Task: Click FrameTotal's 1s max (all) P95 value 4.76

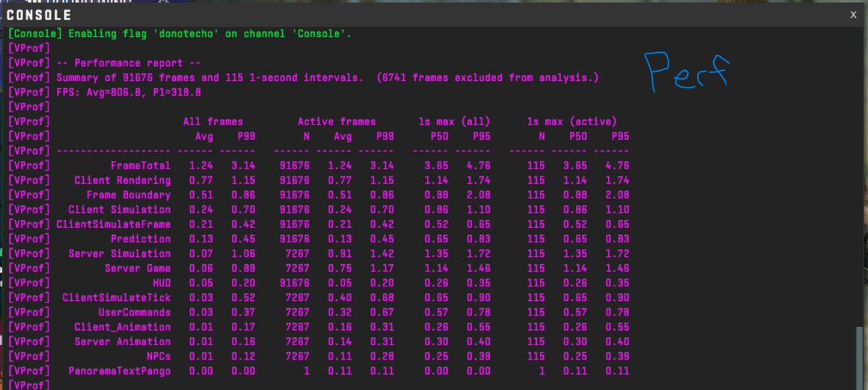Action: (x=478, y=166)
